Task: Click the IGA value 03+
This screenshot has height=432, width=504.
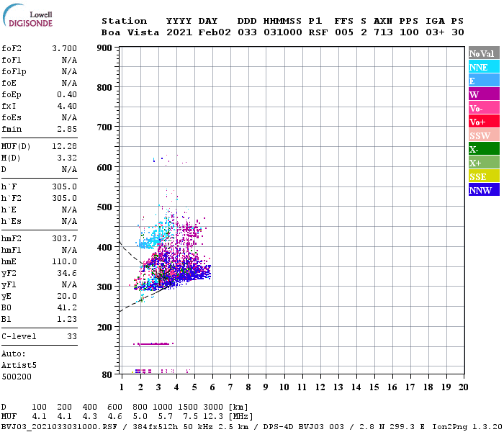Action: point(435,32)
